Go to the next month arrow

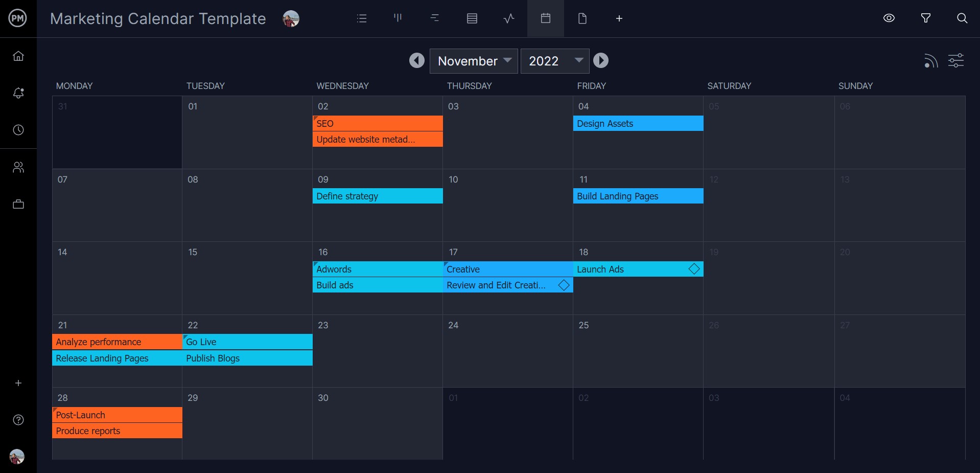click(x=601, y=61)
